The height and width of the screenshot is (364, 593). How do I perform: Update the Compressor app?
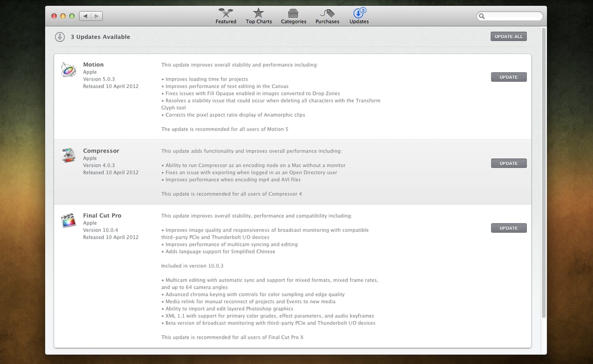pos(509,163)
